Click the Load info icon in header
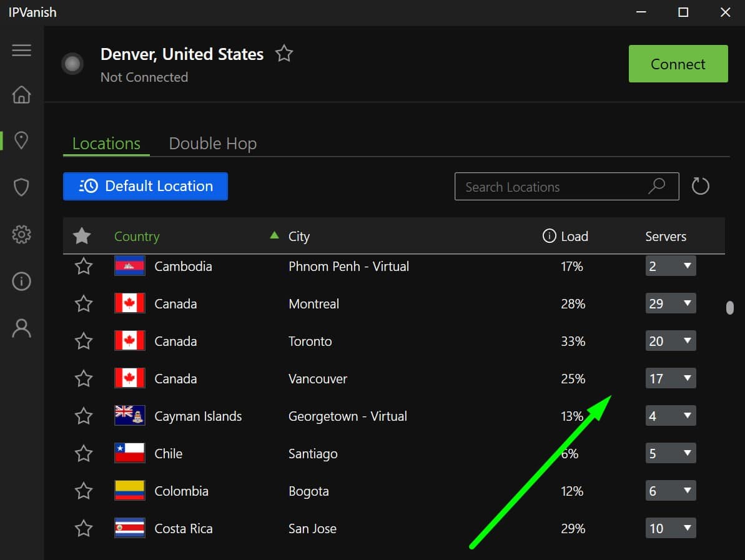The height and width of the screenshot is (560, 745). pos(549,235)
